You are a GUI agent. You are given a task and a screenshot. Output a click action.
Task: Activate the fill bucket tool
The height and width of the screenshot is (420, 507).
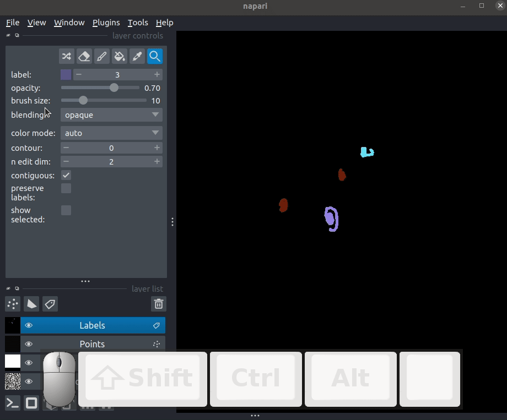[x=119, y=56]
